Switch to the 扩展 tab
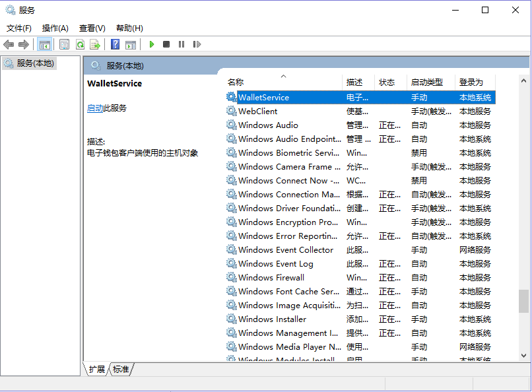 [96, 370]
